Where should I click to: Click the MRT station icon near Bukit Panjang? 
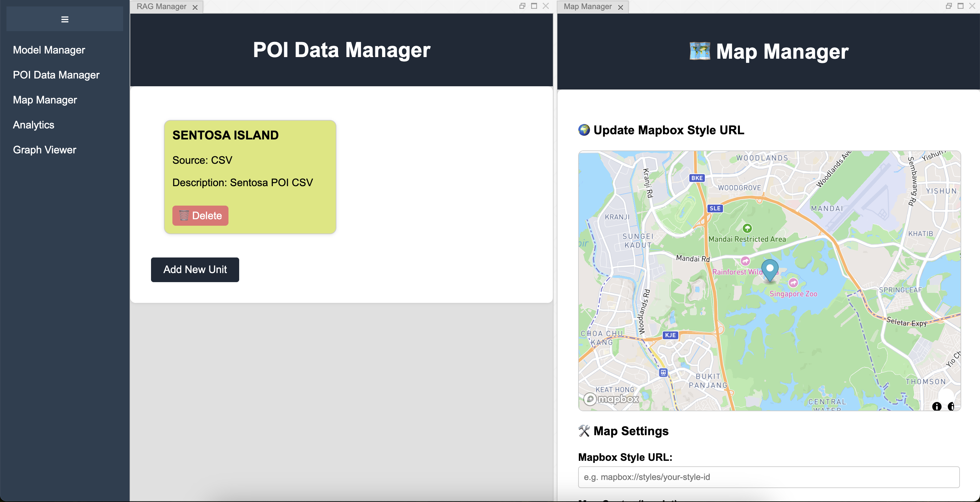[x=663, y=373]
